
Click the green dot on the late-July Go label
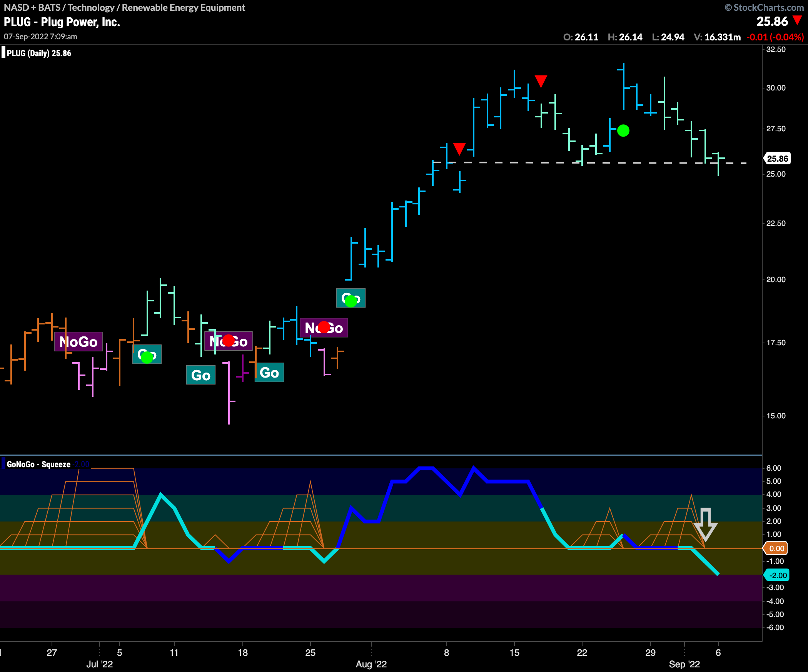point(351,301)
